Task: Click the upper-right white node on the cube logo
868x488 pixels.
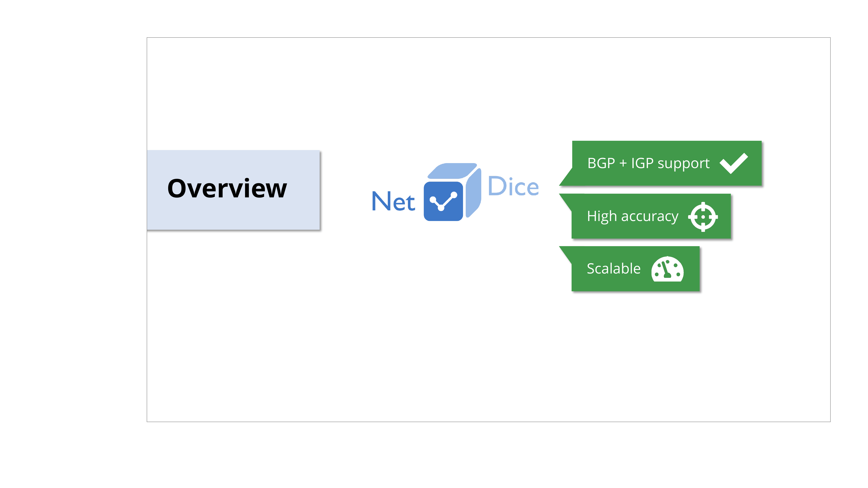Action: [454, 195]
